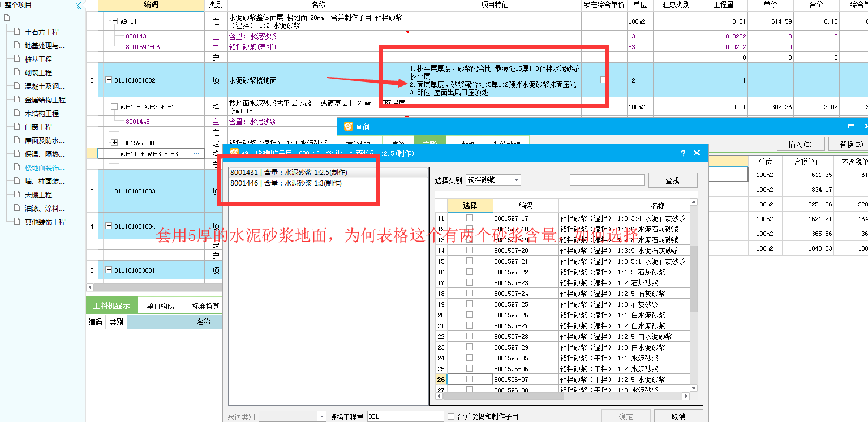The image size is (868, 422).
Task: Click the 选择 column header in the dialog
Action: (470, 205)
